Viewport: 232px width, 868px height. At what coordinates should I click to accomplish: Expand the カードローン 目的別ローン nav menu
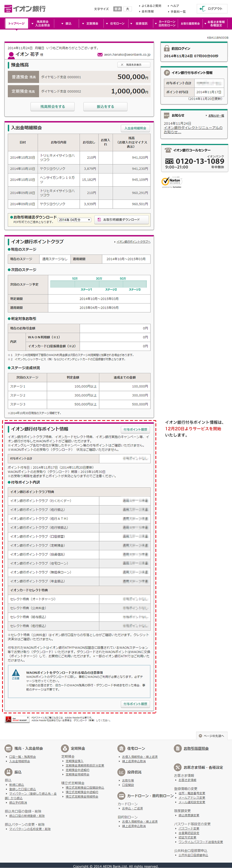point(165,24)
